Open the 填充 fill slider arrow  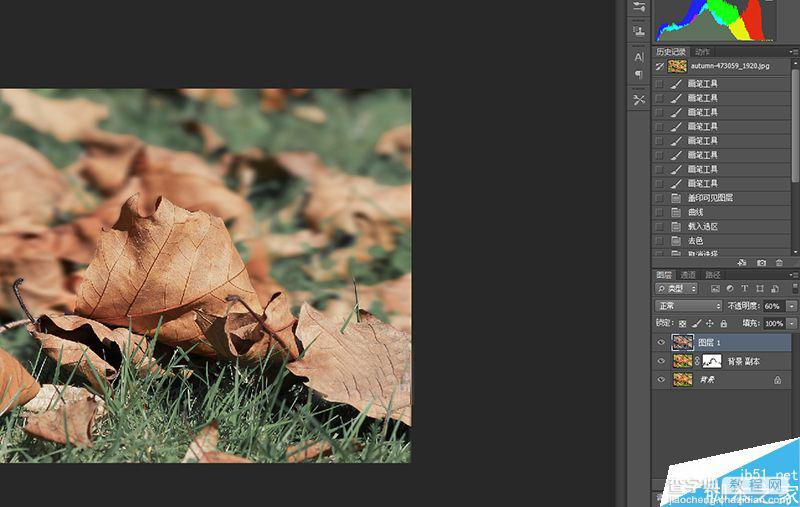(792, 323)
